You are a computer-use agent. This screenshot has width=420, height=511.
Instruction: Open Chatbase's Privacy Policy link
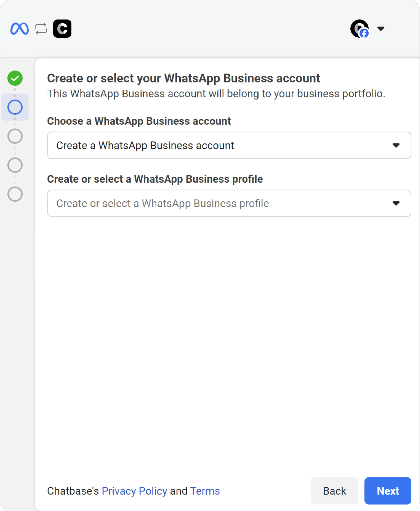[134, 491]
